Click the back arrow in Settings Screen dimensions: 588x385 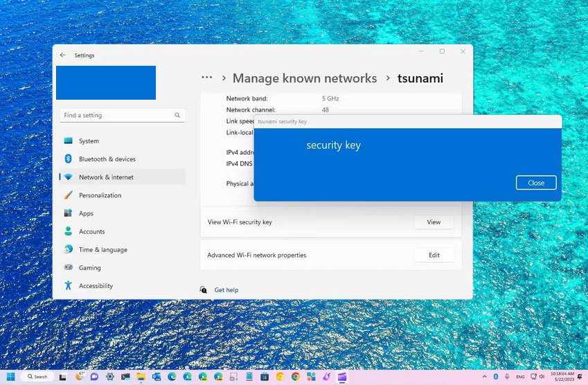click(x=63, y=55)
